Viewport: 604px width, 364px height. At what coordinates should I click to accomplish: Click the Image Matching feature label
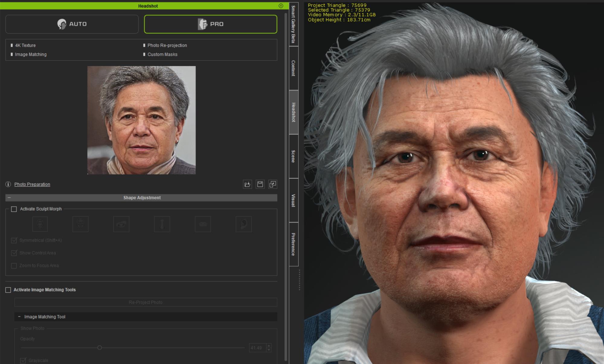[x=31, y=54]
